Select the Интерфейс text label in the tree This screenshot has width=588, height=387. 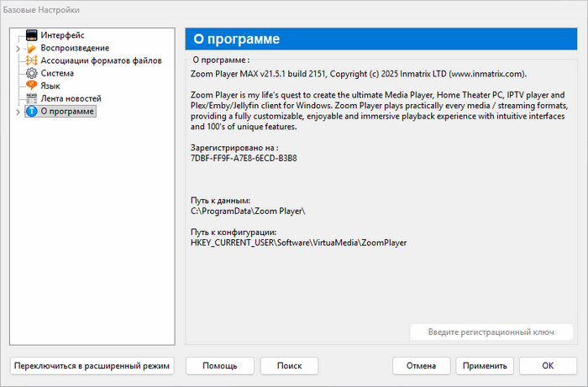coord(62,35)
